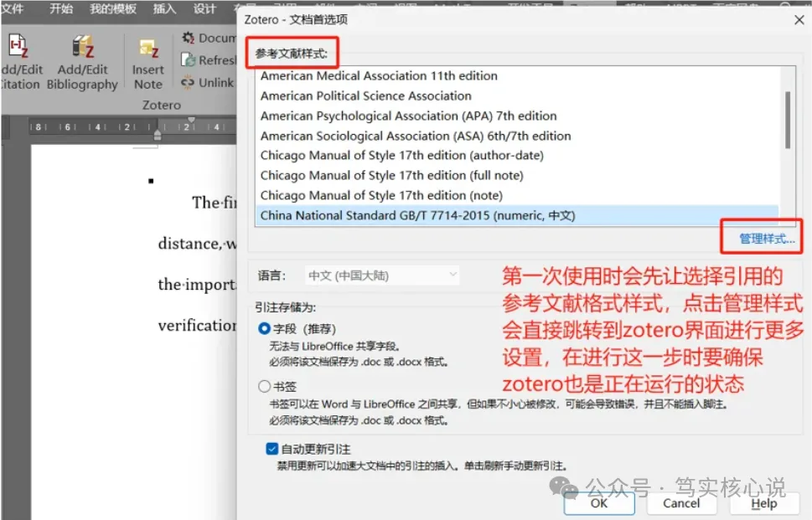The width and height of the screenshot is (812, 520).
Task: Click the Insert Note icon
Action: coord(148,49)
